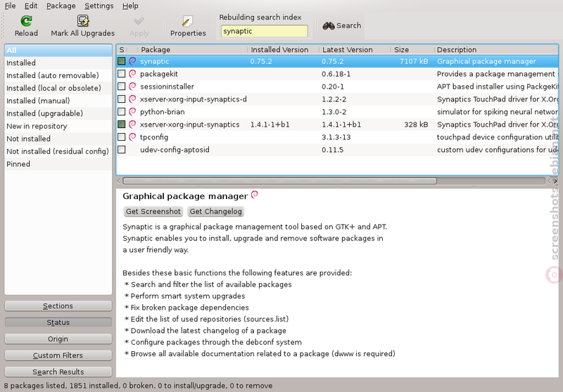Open the Settings menu

[x=99, y=6]
